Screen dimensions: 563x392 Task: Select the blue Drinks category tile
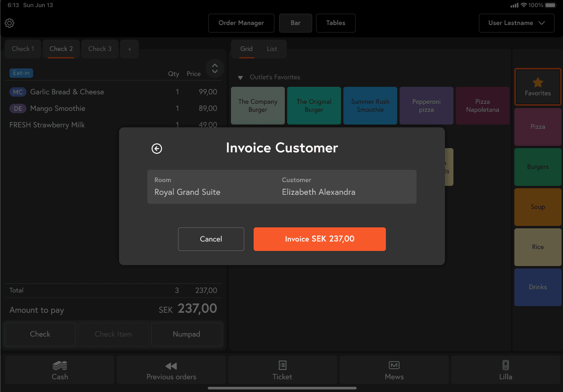click(537, 287)
